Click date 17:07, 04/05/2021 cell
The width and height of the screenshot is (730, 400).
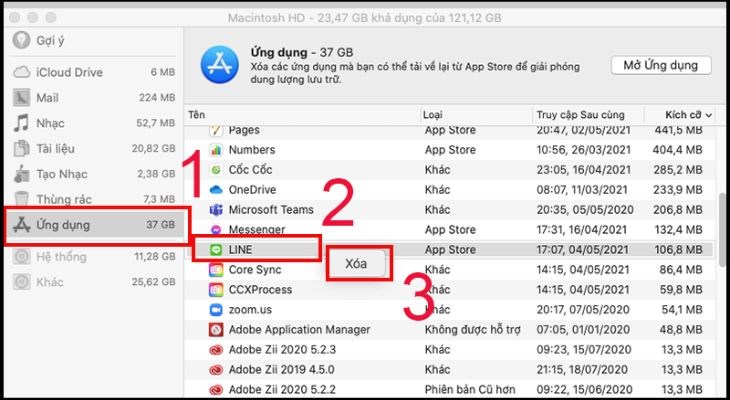(x=582, y=250)
